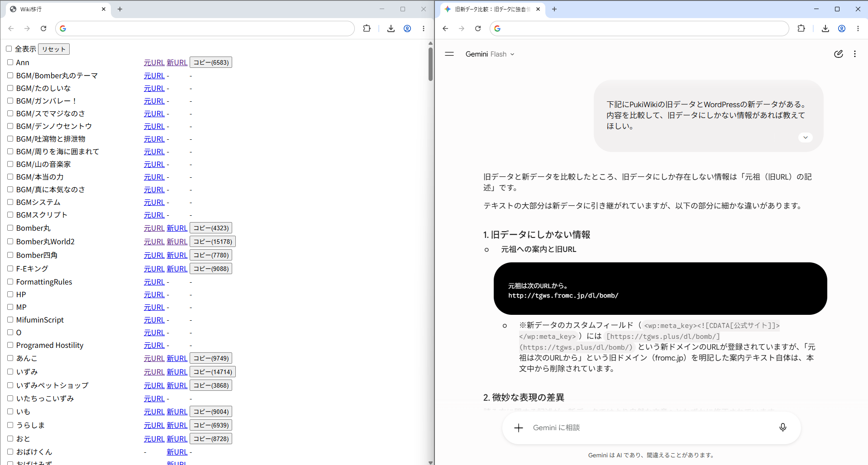Open 新URL link for おばけくん
This screenshot has height=465, width=868.
(177, 452)
